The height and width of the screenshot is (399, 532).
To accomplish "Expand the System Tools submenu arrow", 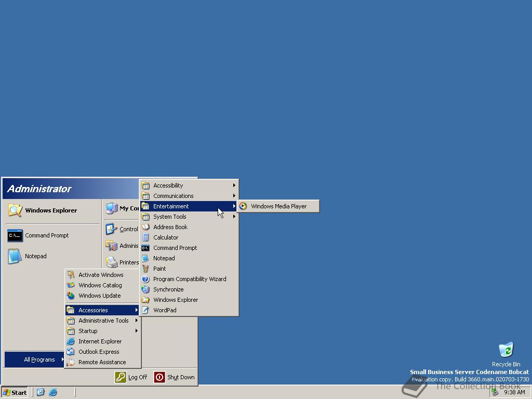I will [x=234, y=217].
